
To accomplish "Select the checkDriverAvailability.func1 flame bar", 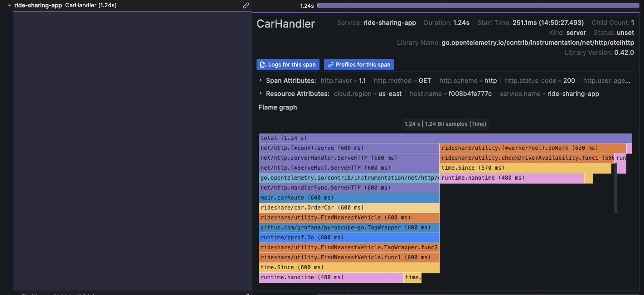I will 527,158.
